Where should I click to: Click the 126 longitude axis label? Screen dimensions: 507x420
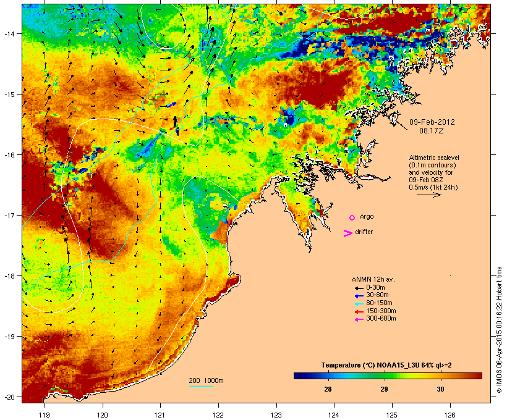450,415
